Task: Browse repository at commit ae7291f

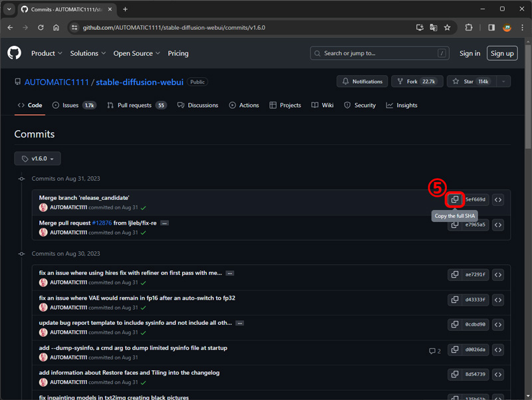Action: point(497,274)
